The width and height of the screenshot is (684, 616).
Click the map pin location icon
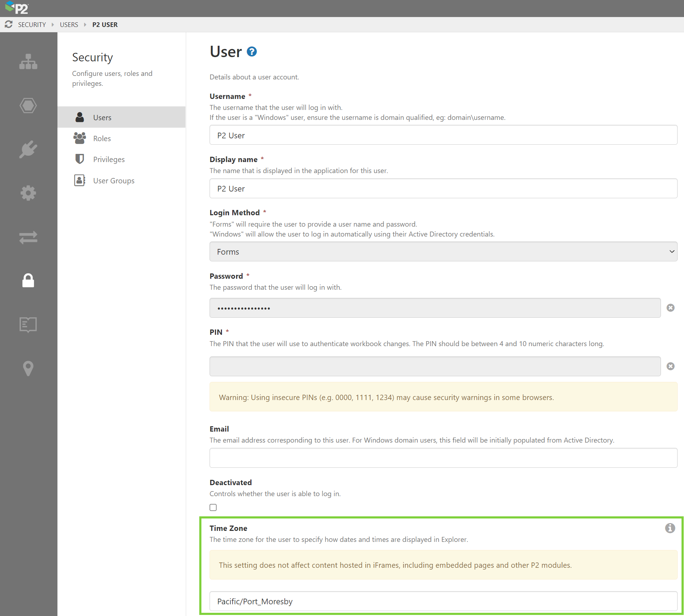[28, 368]
